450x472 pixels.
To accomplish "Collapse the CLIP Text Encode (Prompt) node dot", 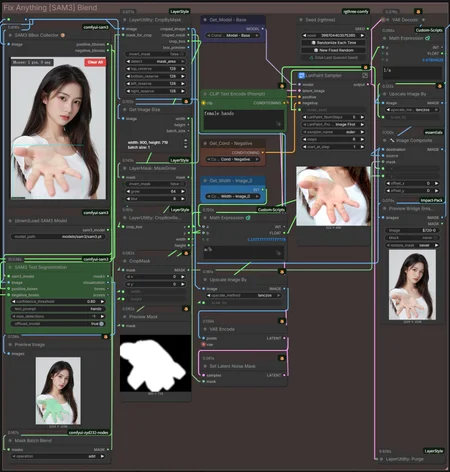I will click(x=205, y=94).
